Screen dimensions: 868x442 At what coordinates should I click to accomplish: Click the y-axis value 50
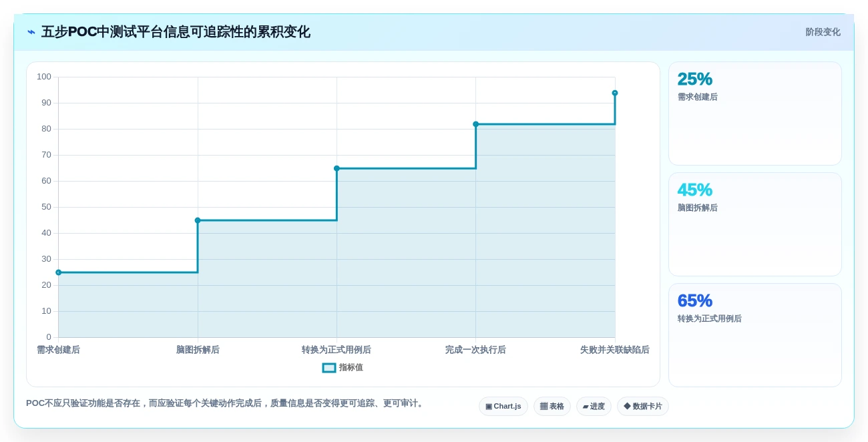point(46,207)
